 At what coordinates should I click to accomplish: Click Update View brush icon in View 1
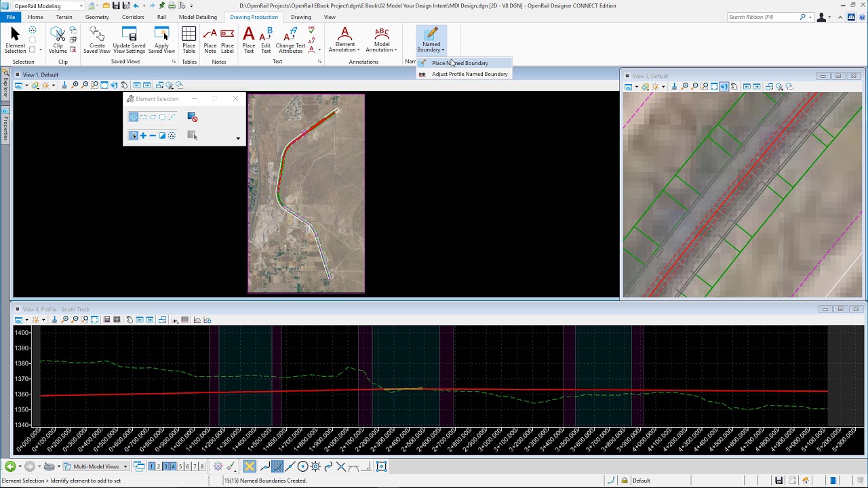click(x=65, y=85)
